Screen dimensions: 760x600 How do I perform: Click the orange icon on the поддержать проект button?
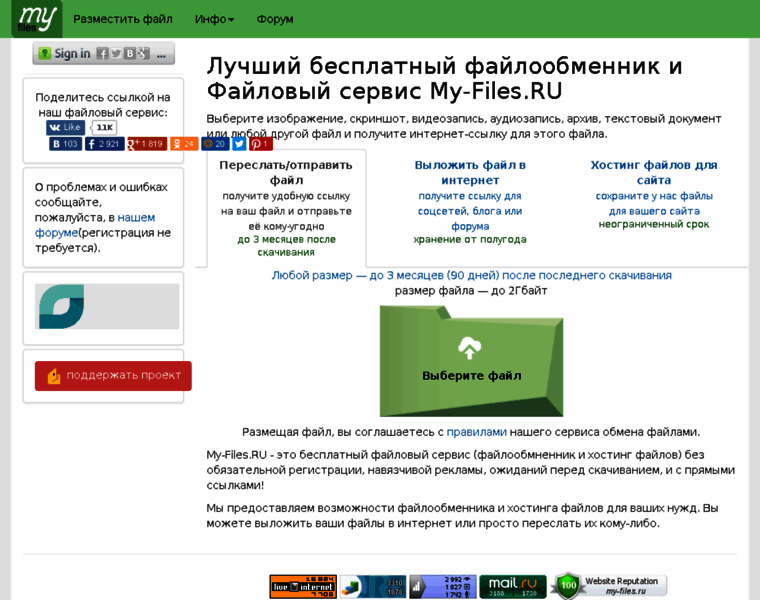[54, 376]
